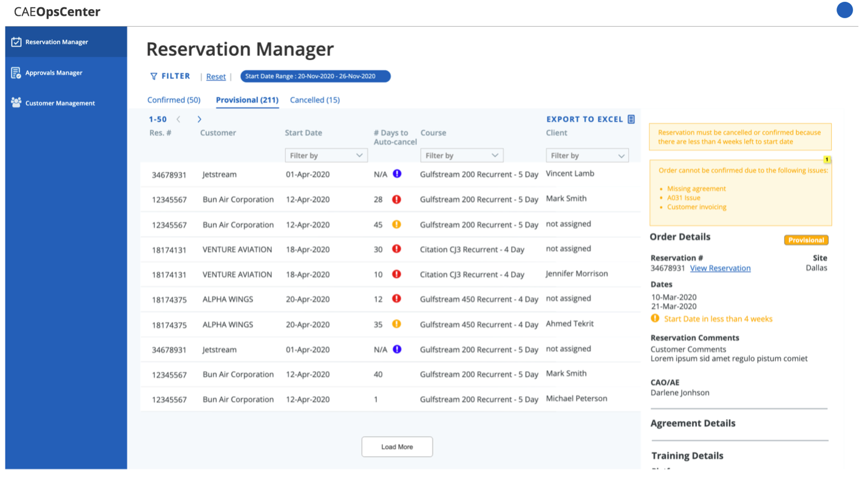
Task: Click the Load More button
Action: coord(397,447)
